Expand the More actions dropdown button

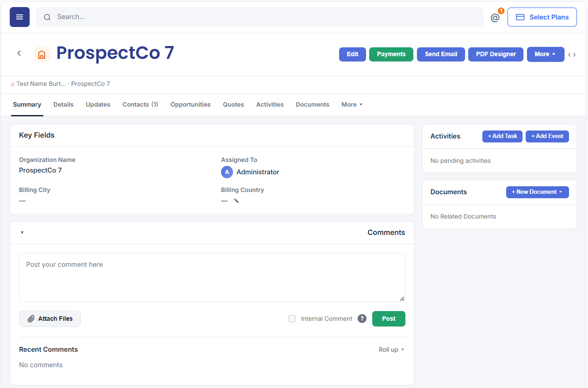pos(546,54)
